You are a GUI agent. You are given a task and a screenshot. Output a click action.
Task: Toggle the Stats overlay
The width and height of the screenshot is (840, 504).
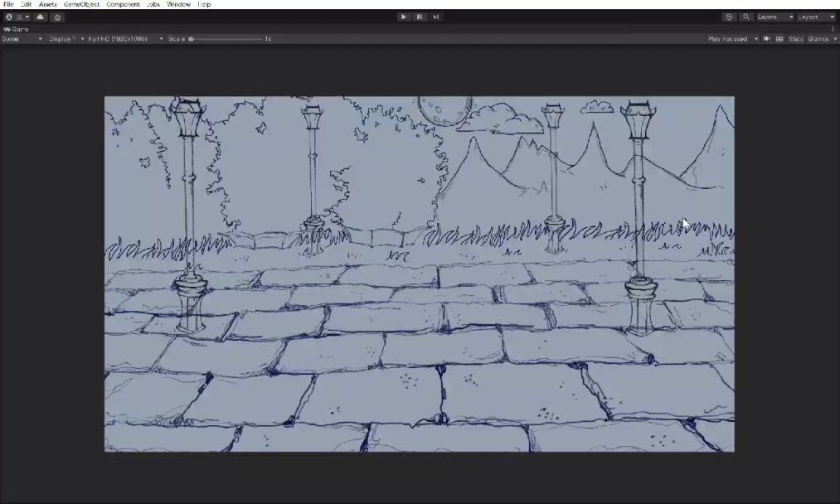pos(795,39)
